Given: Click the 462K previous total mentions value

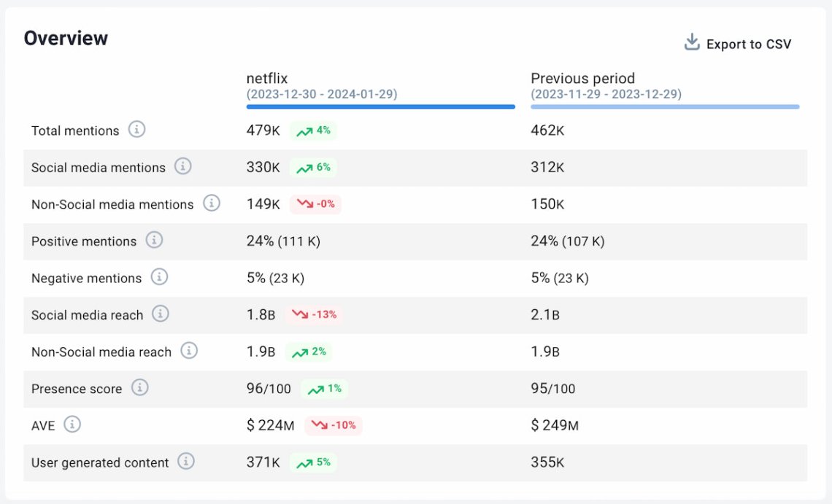Looking at the screenshot, I should point(547,131).
